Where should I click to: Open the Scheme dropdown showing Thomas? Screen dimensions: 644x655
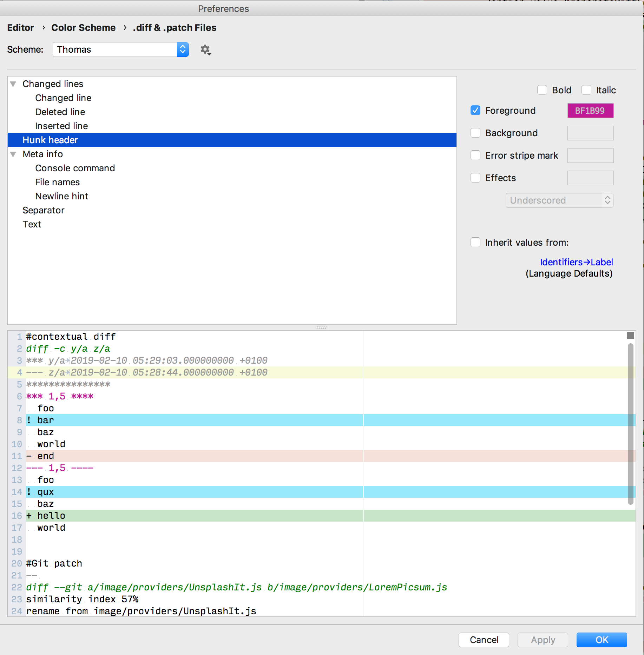coord(120,49)
